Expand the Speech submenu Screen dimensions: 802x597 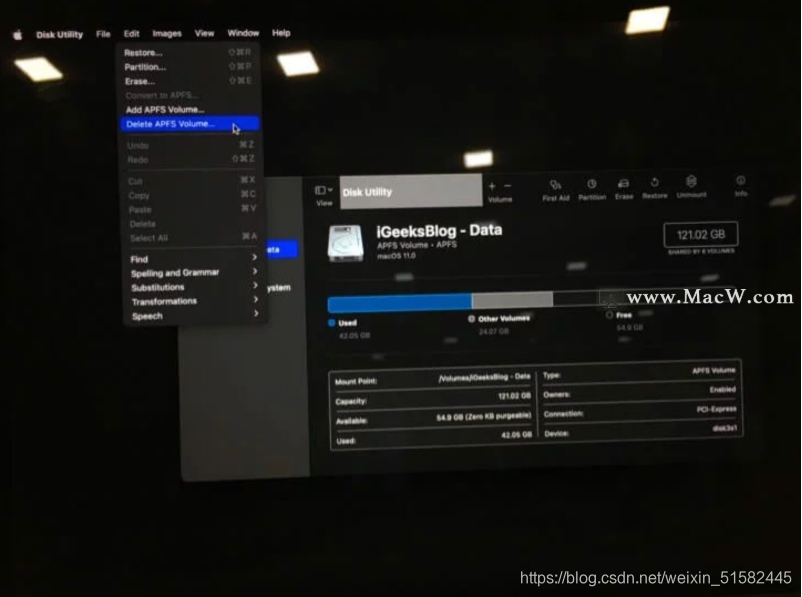[194, 316]
